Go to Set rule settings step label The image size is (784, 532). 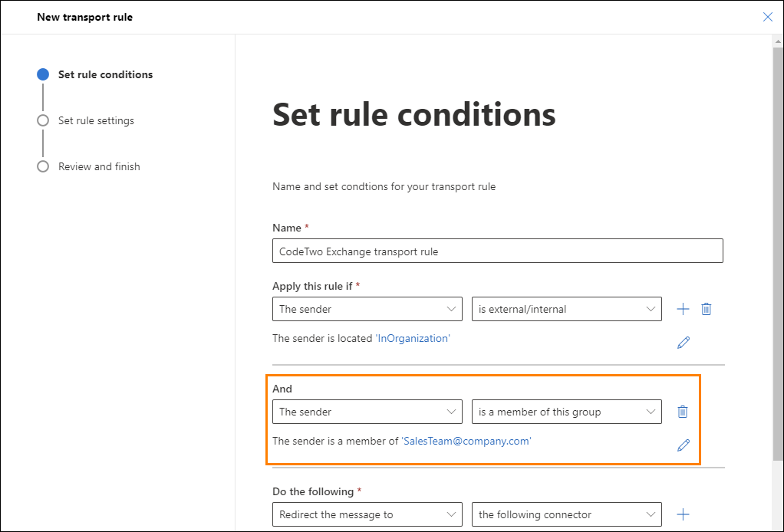click(x=96, y=121)
